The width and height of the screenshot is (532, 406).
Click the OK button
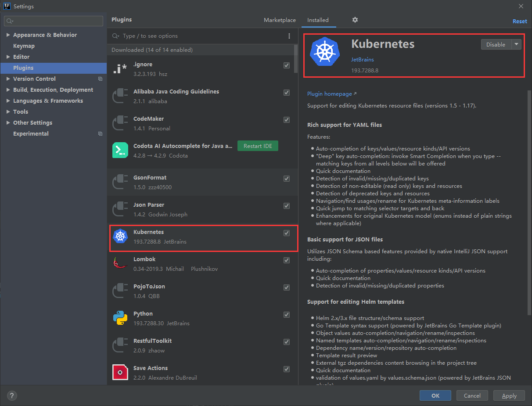pyautogui.click(x=435, y=395)
